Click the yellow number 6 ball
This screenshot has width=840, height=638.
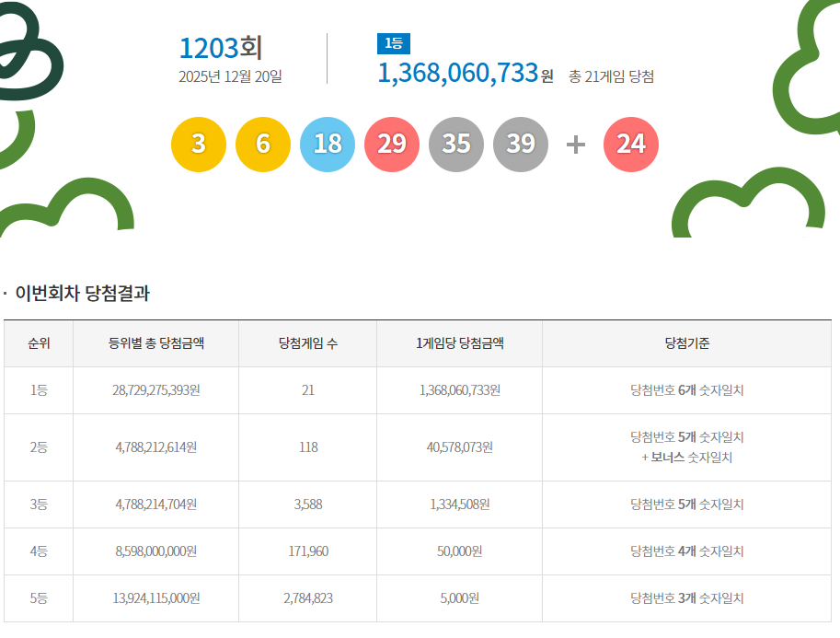point(263,145)
